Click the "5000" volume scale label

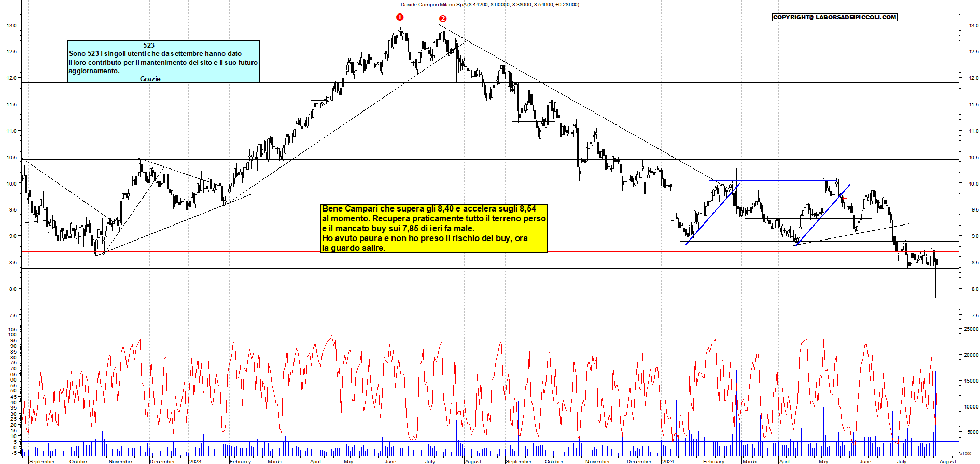[972, 432]
